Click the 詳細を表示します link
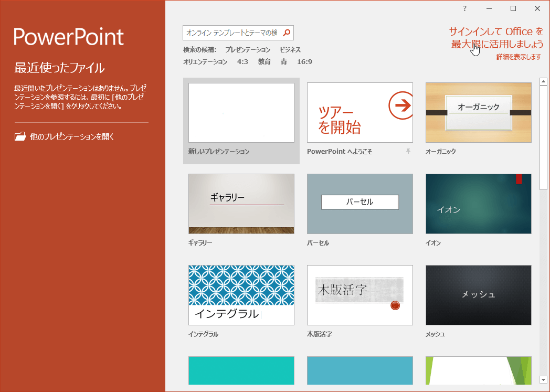The width and height of the screenshot is (550, 392). click(519, 57)
